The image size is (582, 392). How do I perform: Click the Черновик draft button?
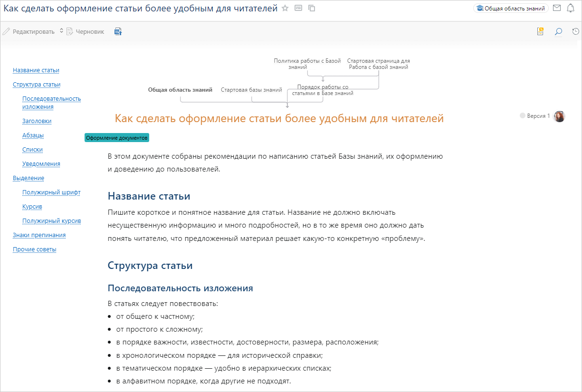pos(86,32)
